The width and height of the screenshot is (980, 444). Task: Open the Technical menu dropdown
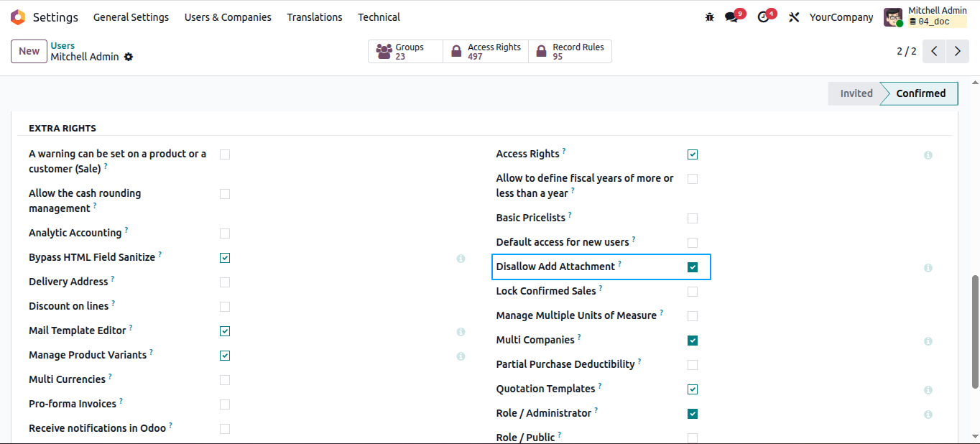click(379, 17)
